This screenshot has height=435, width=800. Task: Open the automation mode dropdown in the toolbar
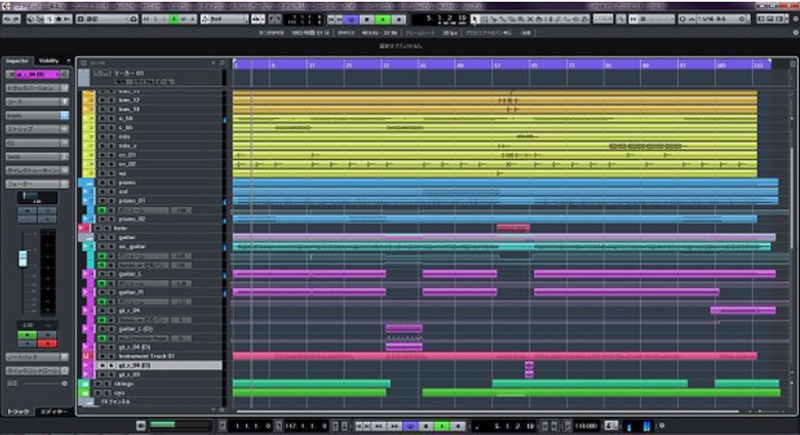click(224, 19)
